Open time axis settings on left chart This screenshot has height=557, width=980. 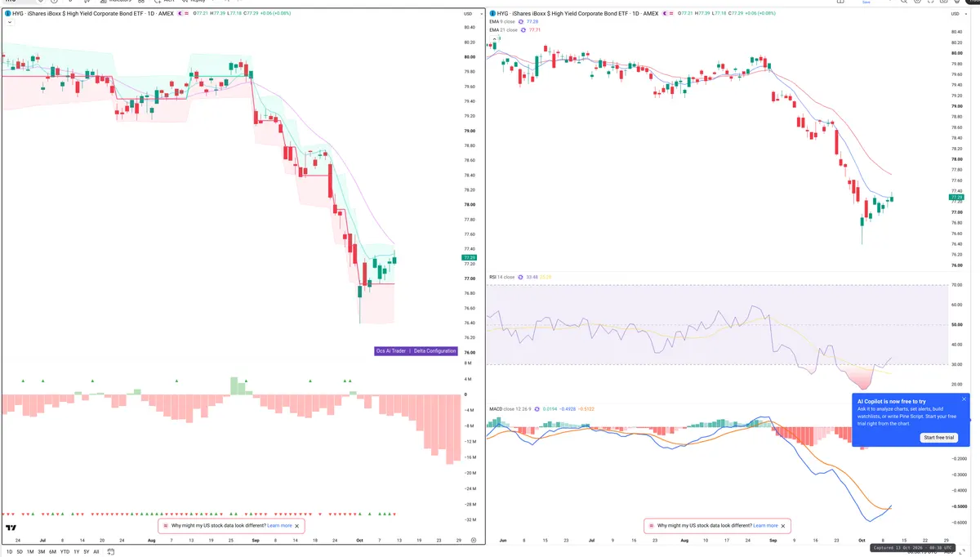click(x=474, y=540)
